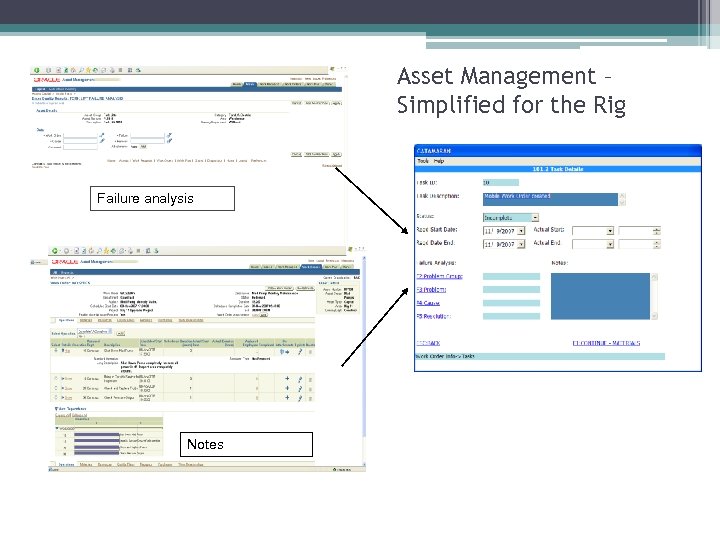This screenshot has height=540, width=720.
Task: Click the Task ID field
Action: [x=501, y=182]
